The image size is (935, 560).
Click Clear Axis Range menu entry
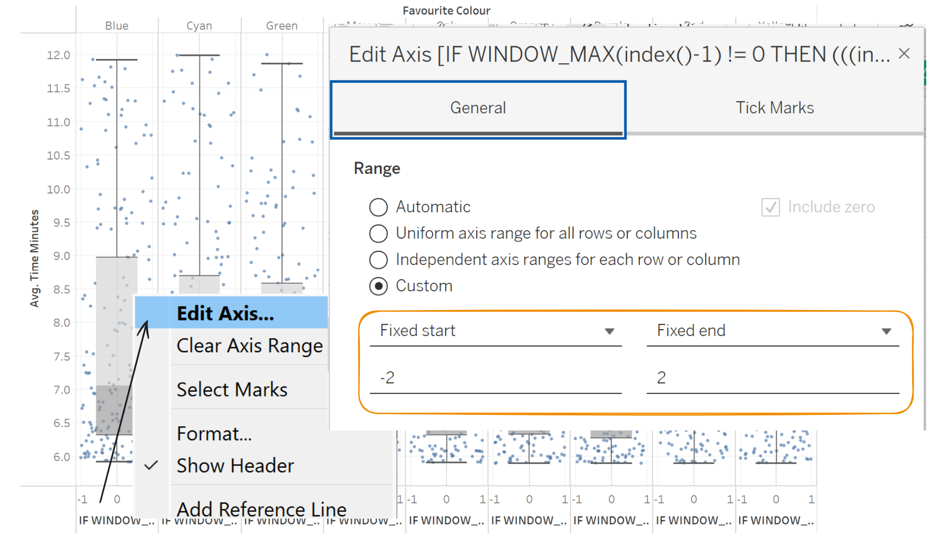click(x=249, y=346)
